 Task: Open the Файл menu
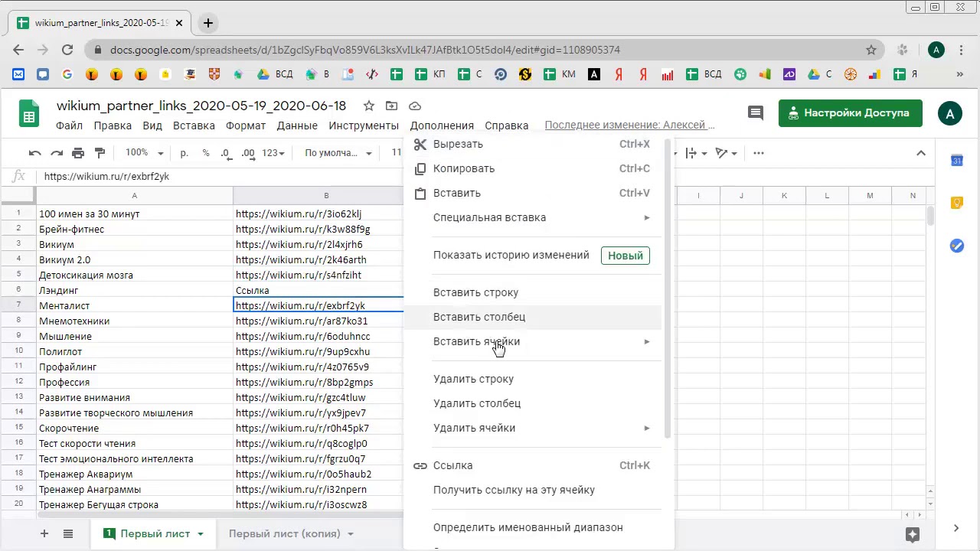(70, 126)
